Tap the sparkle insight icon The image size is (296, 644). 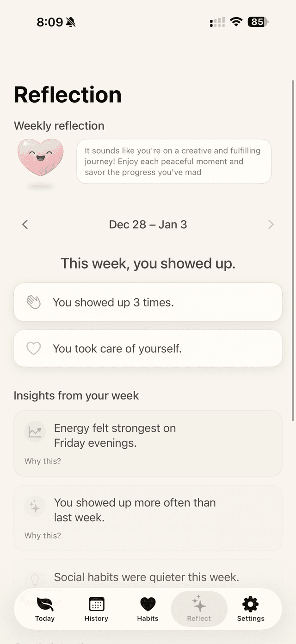point(35,506)
